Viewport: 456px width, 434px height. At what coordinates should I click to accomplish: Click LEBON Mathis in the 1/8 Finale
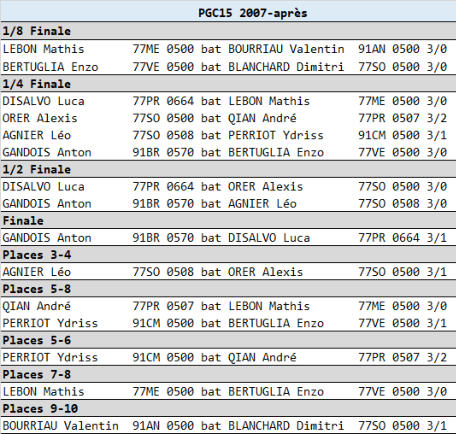pos(43,49)
